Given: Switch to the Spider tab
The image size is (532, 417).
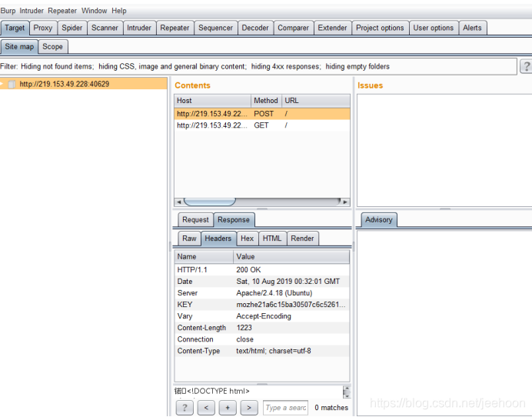Looking at the screenshot, I should point(72,28).
